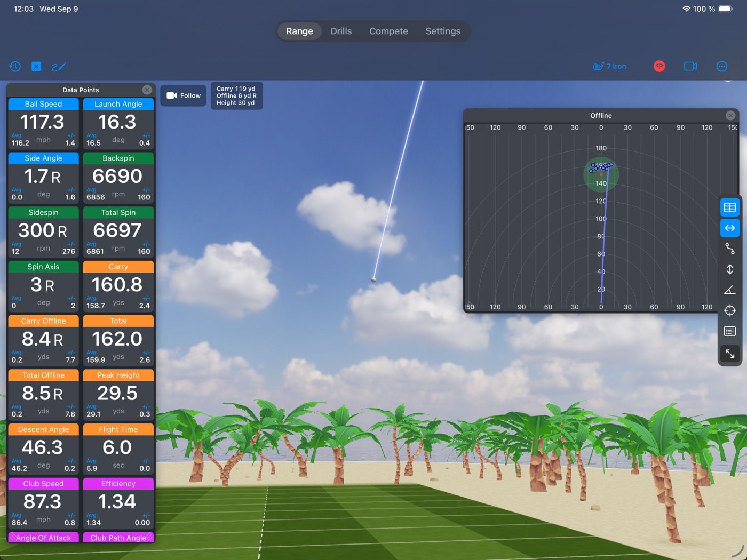Close the Data Points panel
The width and height of the screenshot is (747, 560).
tap(147, 90)
